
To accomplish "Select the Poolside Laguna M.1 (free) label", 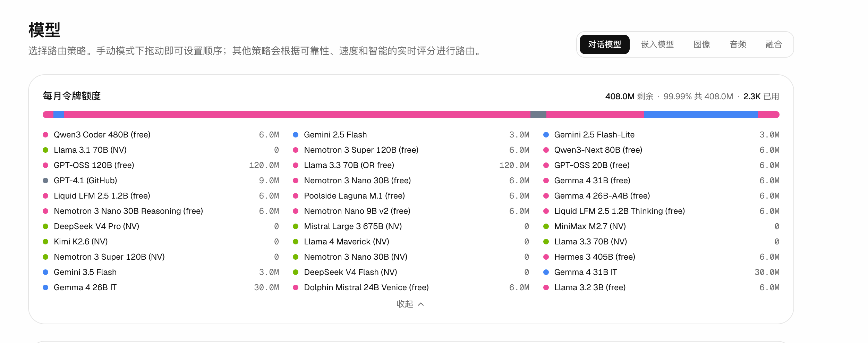I will tap(355, 196).
